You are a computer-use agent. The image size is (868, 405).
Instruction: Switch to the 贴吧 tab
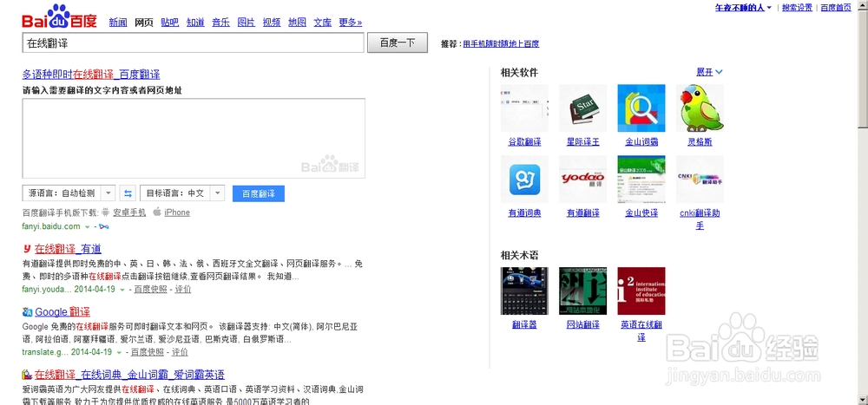[170, 23]
